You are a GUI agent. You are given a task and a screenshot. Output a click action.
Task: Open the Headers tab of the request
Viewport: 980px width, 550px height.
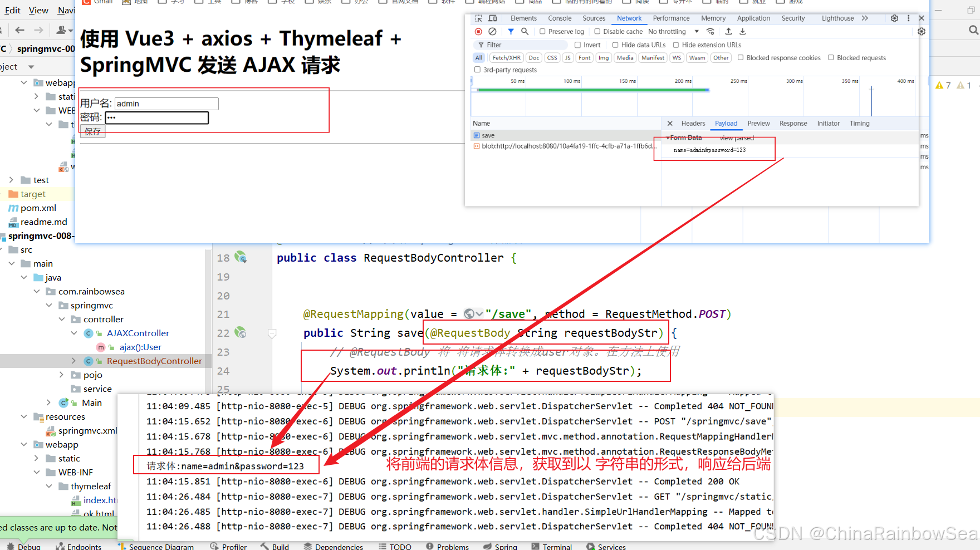pos(693,124)
